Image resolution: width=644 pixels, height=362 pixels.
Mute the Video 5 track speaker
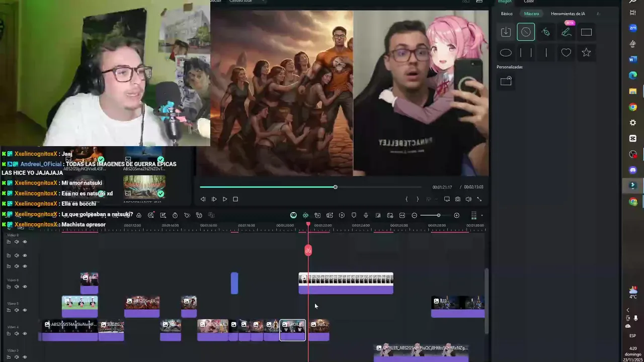17,310
